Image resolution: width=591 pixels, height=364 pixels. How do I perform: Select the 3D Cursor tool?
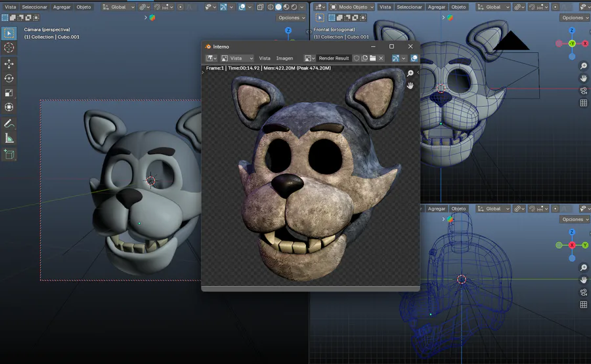coord(9,47)
